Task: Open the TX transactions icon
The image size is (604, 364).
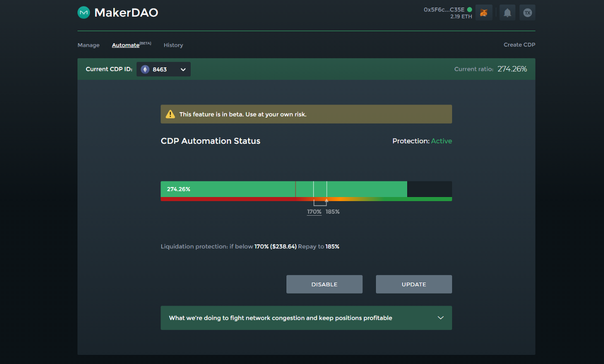Action: click(527, 13)
